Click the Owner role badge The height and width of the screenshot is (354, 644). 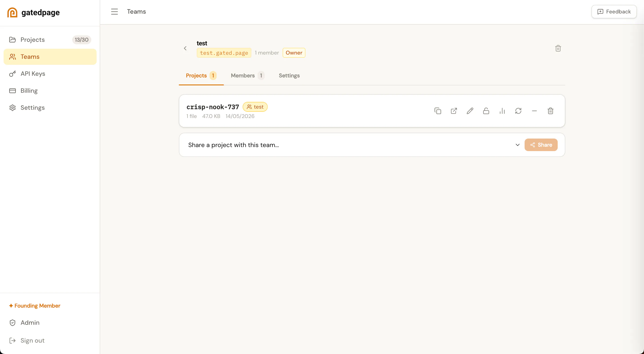point(294,53)
